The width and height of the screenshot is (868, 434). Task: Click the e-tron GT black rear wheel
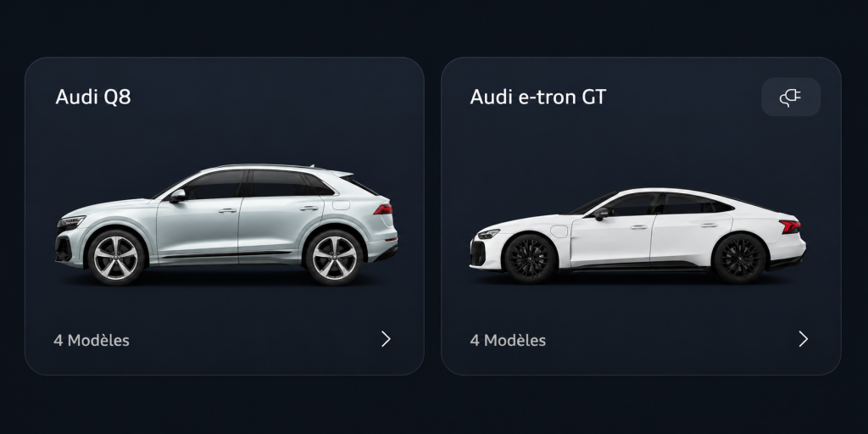pos(739,259)
